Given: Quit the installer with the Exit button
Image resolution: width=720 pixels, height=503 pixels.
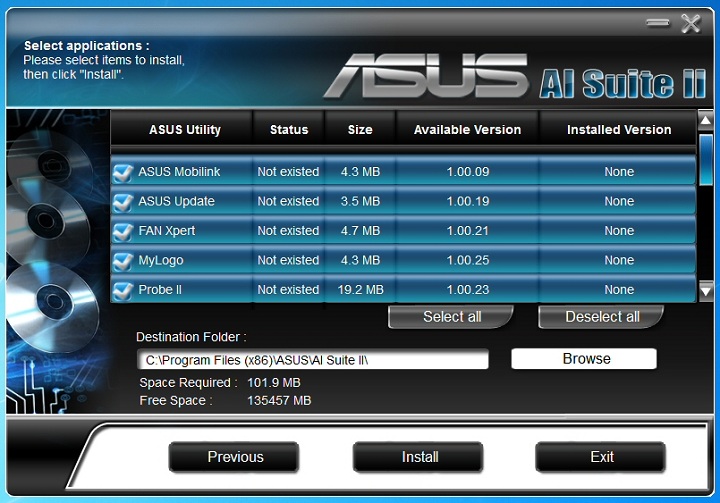Looking at the screenshot, I should coord(601,457).
